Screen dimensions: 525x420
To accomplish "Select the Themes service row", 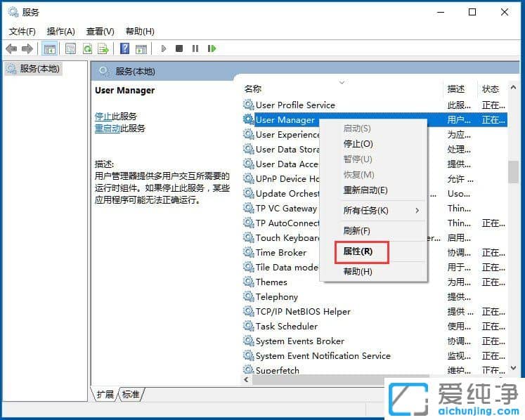I will tap(375, 282).
